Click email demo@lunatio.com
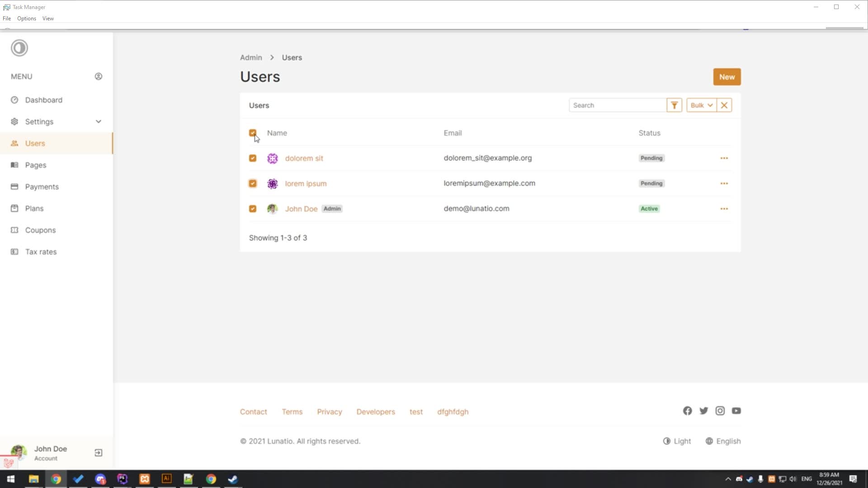Screen dimensions: 868x488 click(476, 209)
